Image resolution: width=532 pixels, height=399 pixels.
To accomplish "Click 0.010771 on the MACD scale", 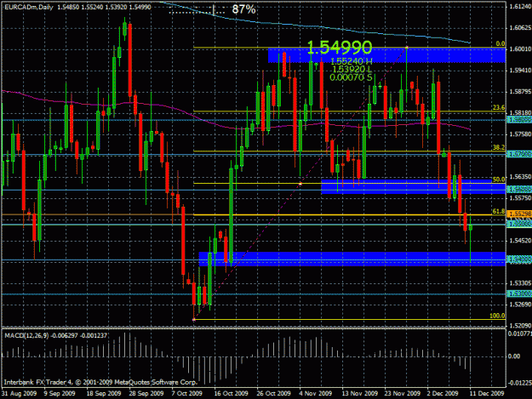I will click(x=519, y=333).
